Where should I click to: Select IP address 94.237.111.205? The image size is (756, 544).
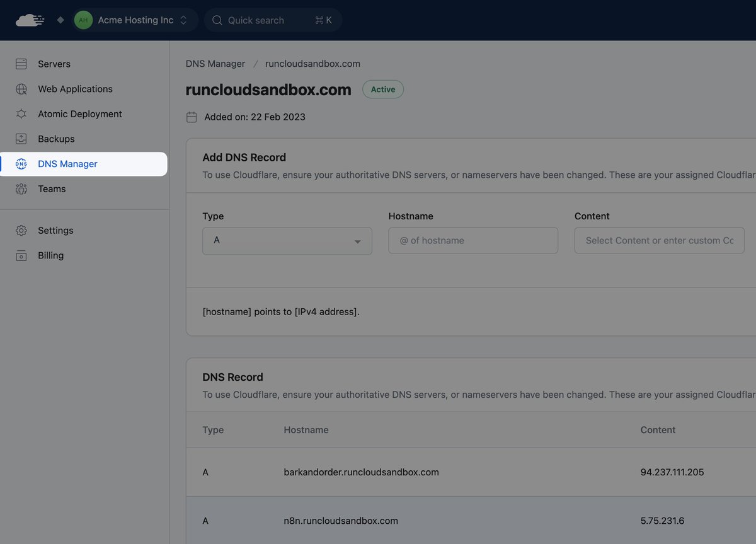[672, 472]
